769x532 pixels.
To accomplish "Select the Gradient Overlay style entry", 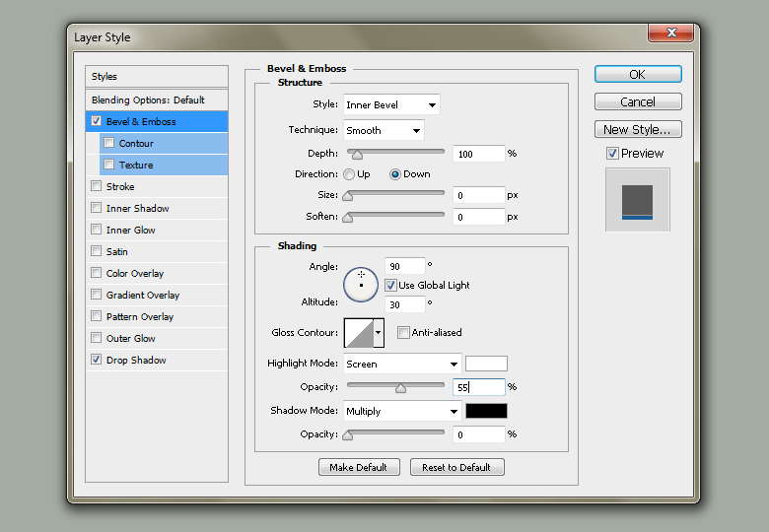I will click(143, 296).
